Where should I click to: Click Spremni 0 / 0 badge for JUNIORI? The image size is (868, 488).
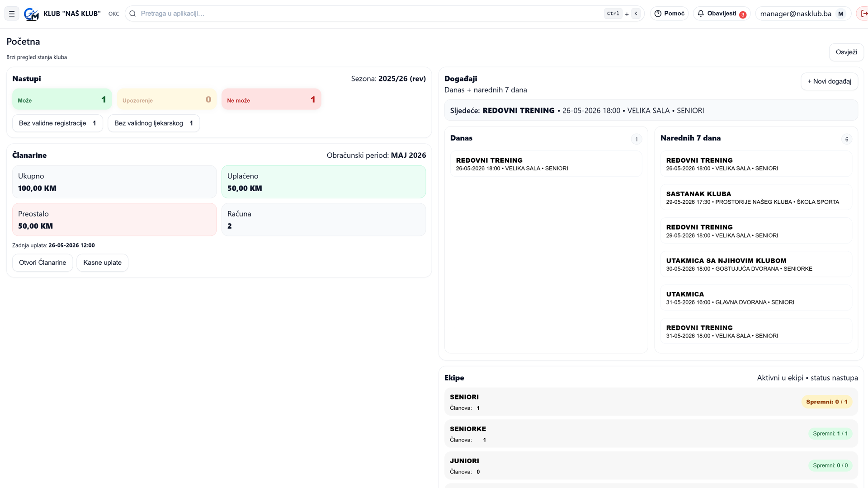click(x=830, y=465)
